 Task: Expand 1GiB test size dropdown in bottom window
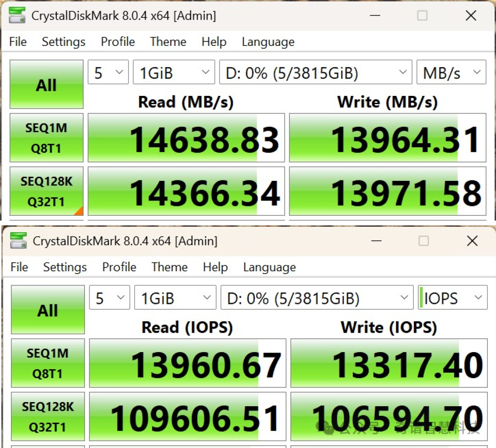point(175,297)
